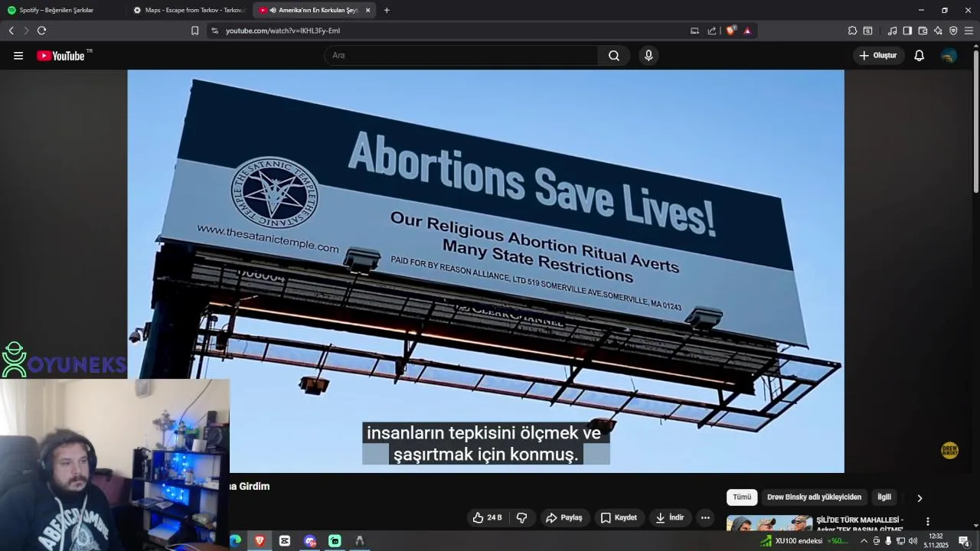
Task: Click the microphone icon in system tray
Action: (888, 541)
